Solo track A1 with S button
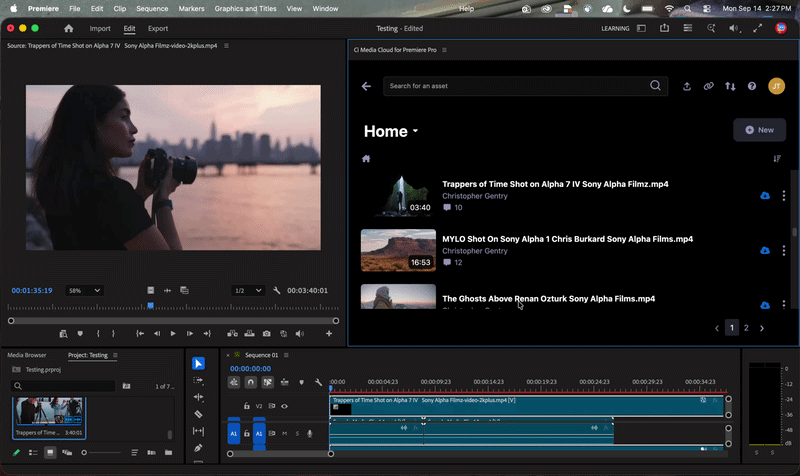The height and width of the screenshot is (476, 800). click(297, 434)
